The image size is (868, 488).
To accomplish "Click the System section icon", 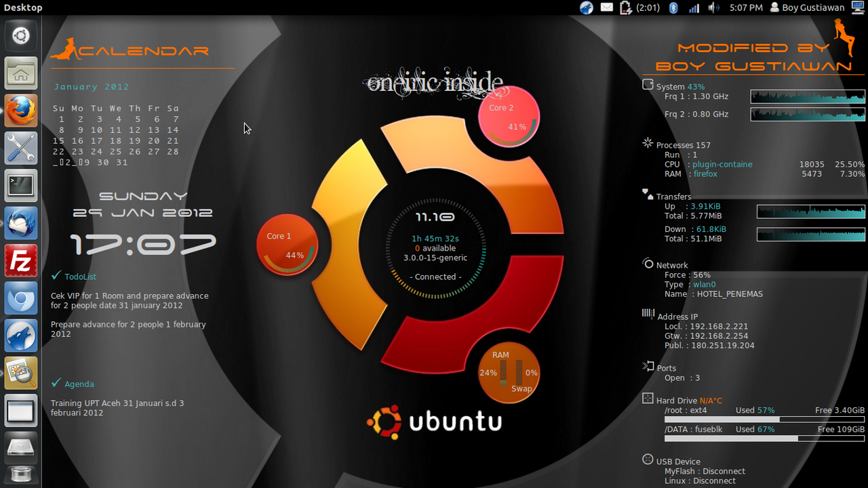I will pyautogui.click(x=648, y=85).
